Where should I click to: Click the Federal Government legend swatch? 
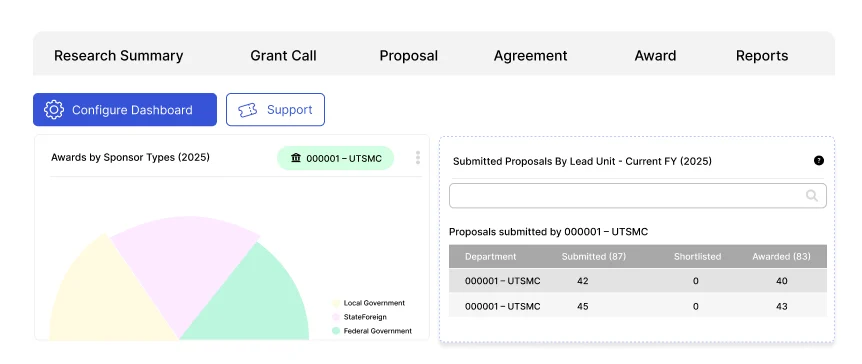pyautogui.click(x=335, y=331)
